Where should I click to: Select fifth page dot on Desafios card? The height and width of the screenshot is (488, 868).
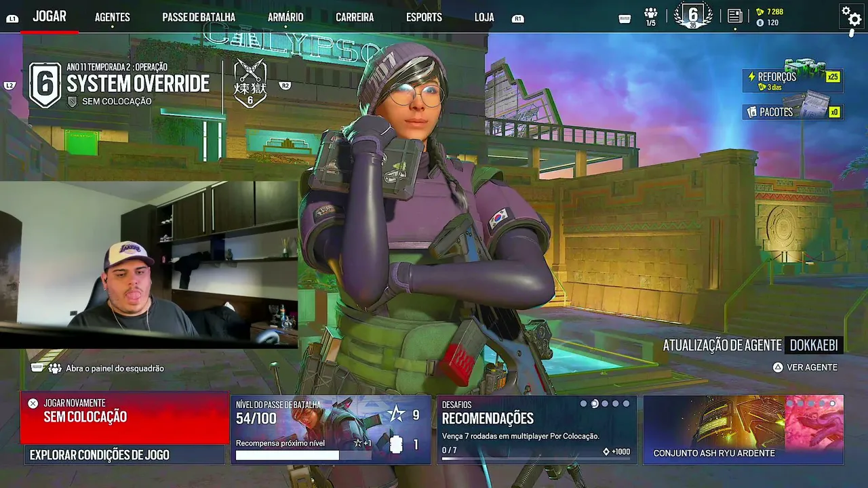point(627,404)
